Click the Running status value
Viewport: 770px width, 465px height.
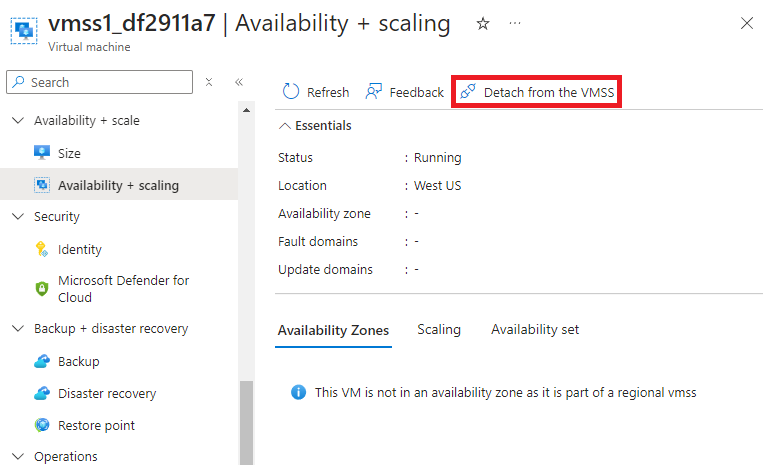point(438,158)
